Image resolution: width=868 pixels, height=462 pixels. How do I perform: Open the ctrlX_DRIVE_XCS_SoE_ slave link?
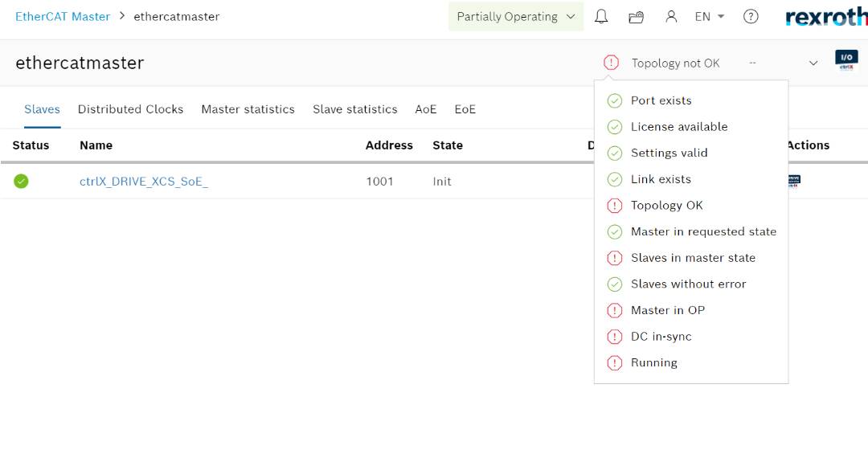143,182
